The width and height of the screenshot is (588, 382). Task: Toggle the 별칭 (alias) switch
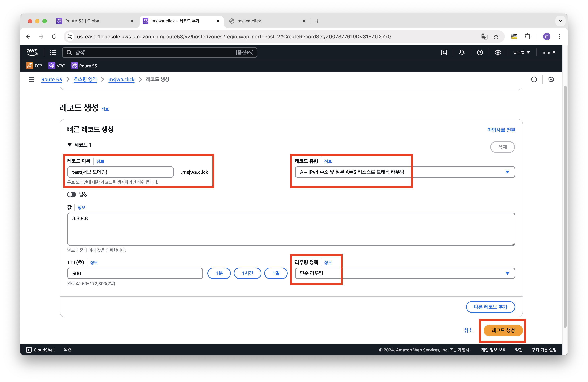pyautogui.click(x=71, y=194)
